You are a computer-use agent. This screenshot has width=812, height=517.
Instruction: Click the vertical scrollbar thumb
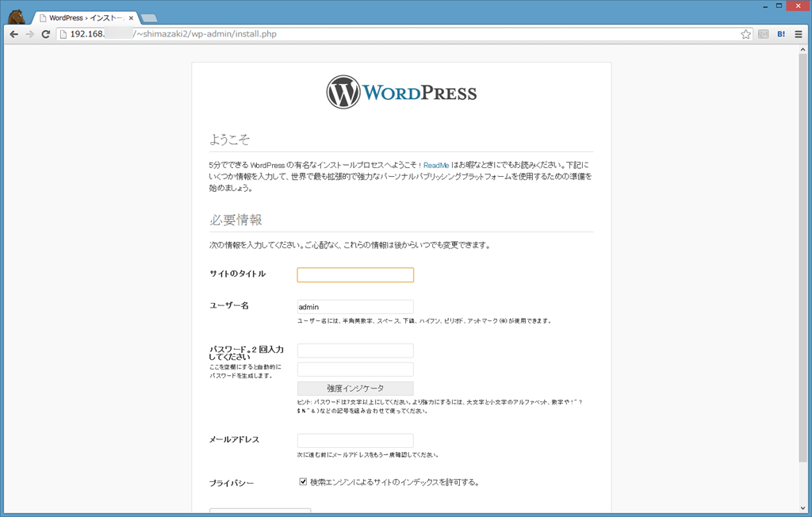[x=802, y=258]
